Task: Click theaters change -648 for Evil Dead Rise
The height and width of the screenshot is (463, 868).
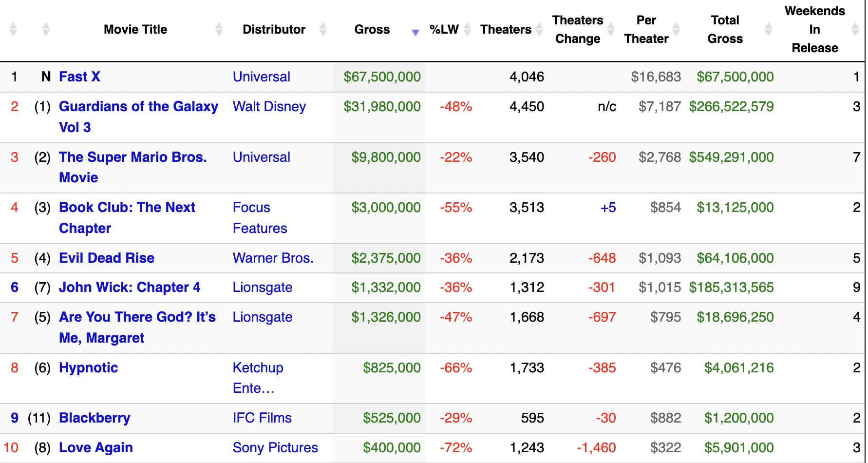Action: [602, 258]
